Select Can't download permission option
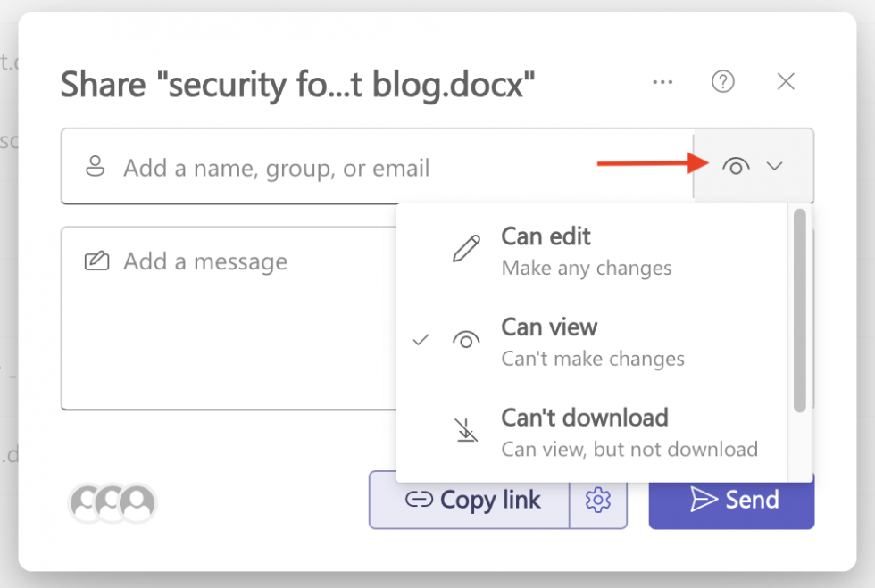The height and width of the screenshot is (588, 875). pos(584,418)
